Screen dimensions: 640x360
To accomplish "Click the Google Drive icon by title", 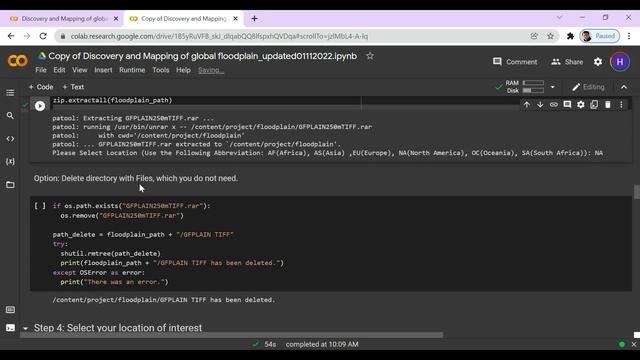I will pyautogui.click(x=42, y=56).
